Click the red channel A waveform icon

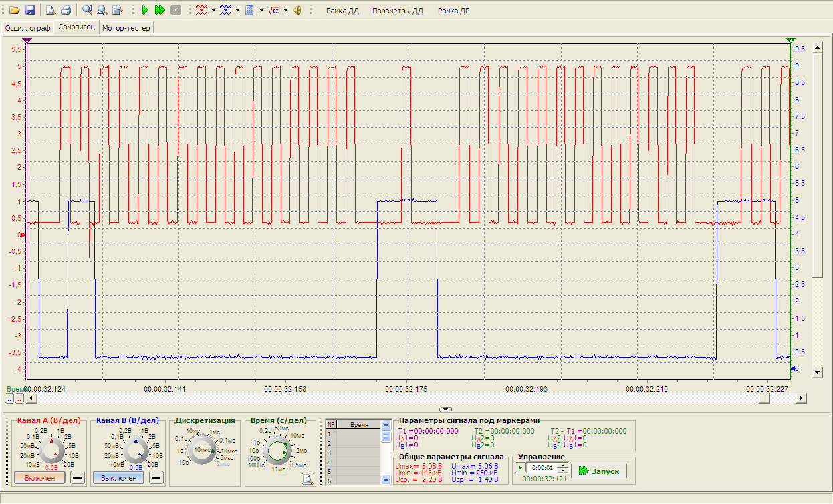coord(201,10)
